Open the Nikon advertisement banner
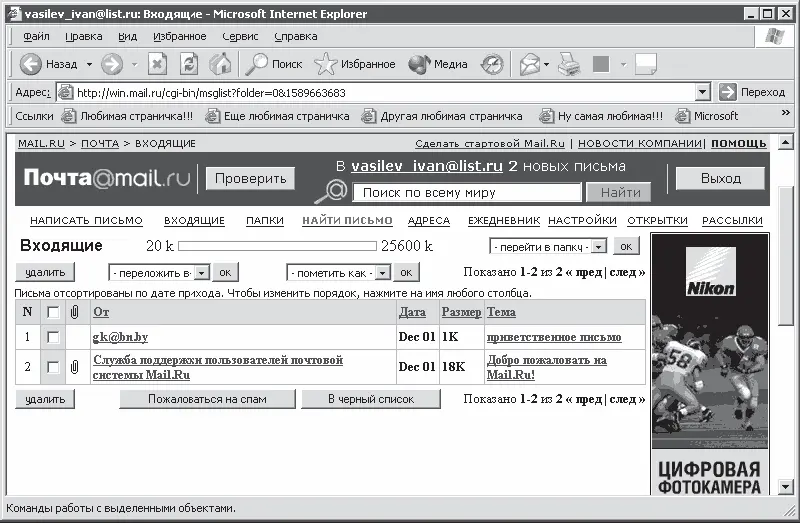The image size is (800, 523). [x=710, y=364]
